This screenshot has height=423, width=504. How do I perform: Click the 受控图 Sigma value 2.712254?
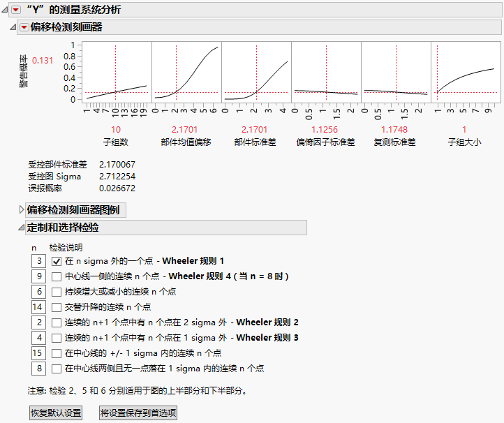click(x=117, y=177)
